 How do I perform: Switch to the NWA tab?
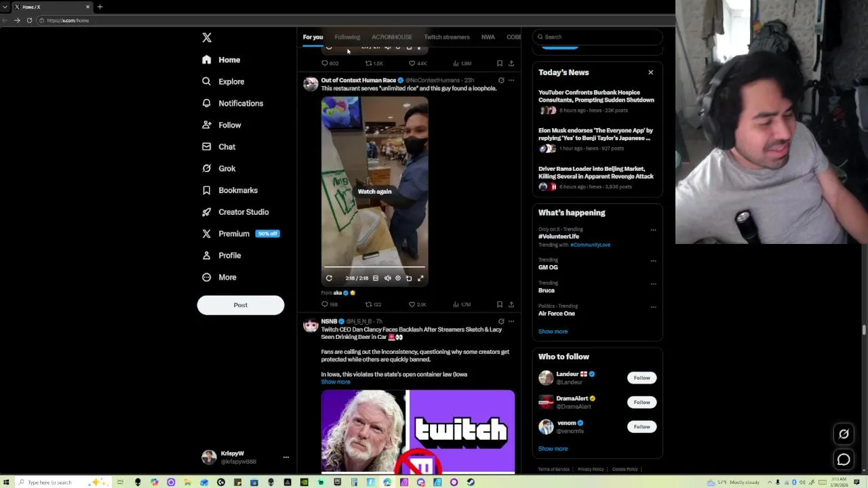[x=488, y=37]
